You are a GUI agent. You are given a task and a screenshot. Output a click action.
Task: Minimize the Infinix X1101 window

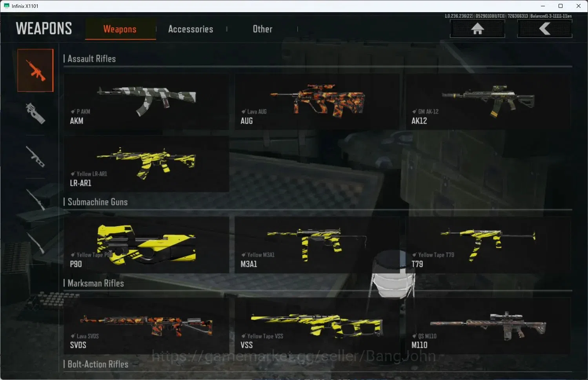coord(543,6)
